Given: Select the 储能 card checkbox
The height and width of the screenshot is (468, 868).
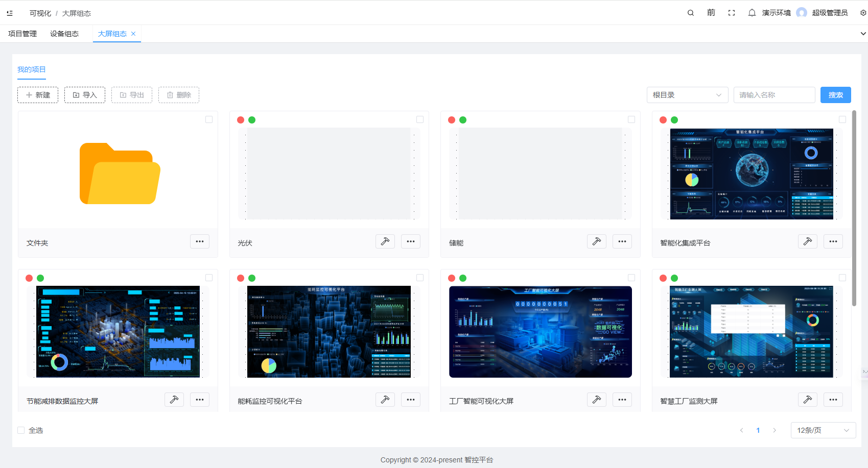Looking at the screenshot, I should pyautogui.click(x=631, y=119).
